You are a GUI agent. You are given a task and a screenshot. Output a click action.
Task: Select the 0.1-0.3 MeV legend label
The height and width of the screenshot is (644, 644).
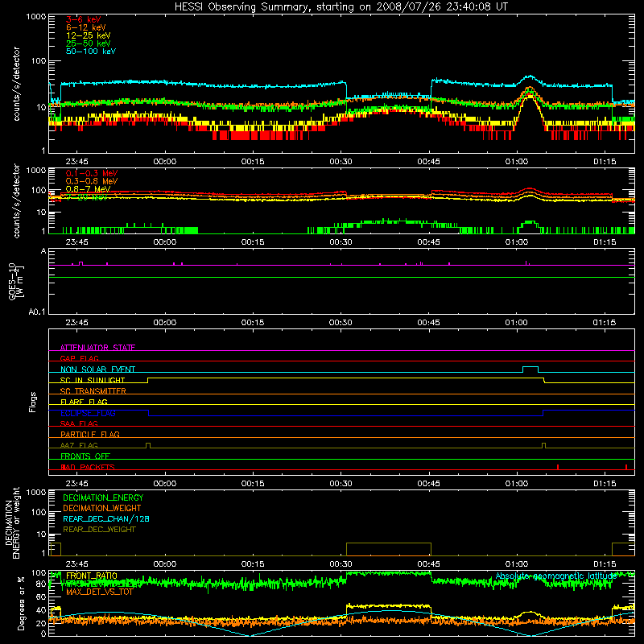[x=92, y=173]
